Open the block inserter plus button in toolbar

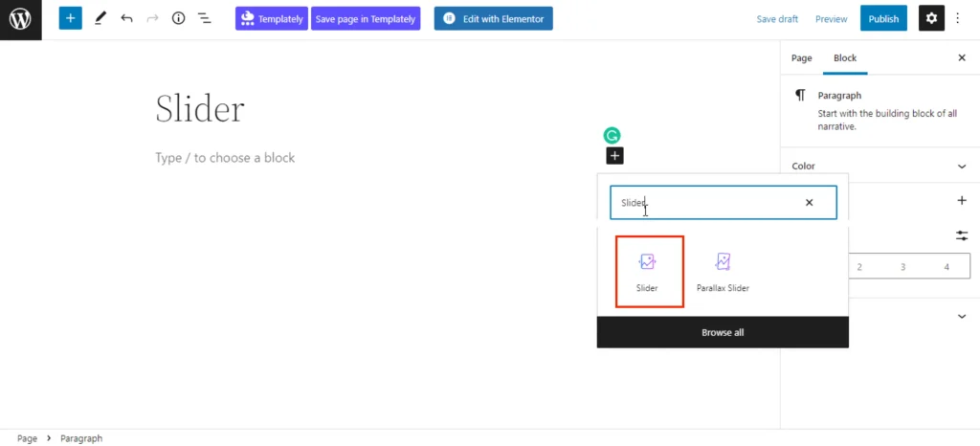[x=71, y=19]
